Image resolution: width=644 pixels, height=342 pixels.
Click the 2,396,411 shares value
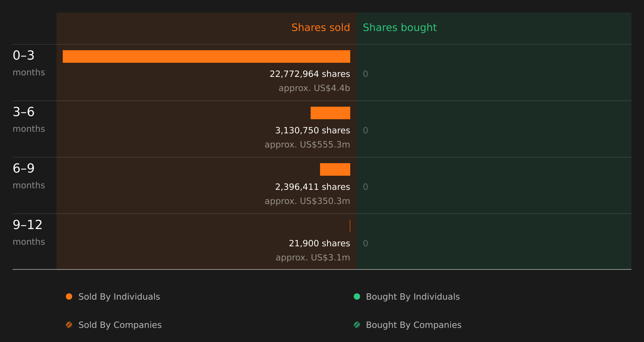click(313, 187)
